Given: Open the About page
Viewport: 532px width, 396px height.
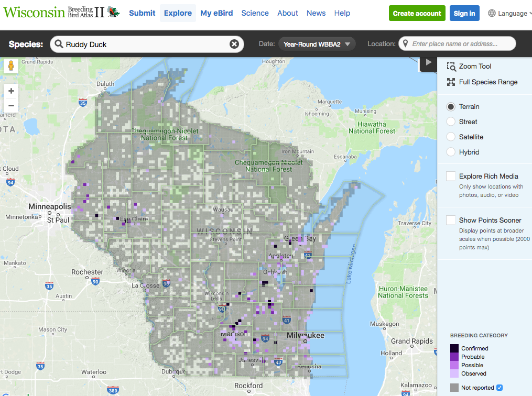Looking at the screenshot, I should coord(287,13).
